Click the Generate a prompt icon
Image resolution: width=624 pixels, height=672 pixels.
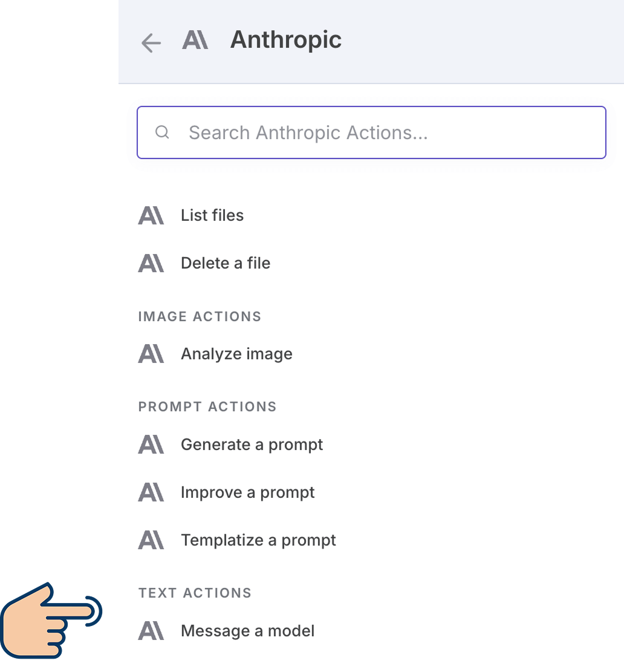click(151, 445)
